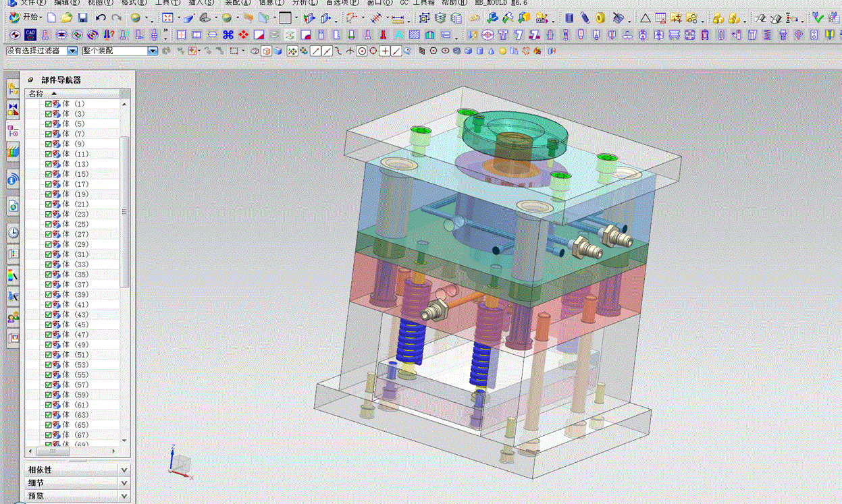Click the navigator vertical scrollbar thumb
Screen dimensions: 842x504
124,211
